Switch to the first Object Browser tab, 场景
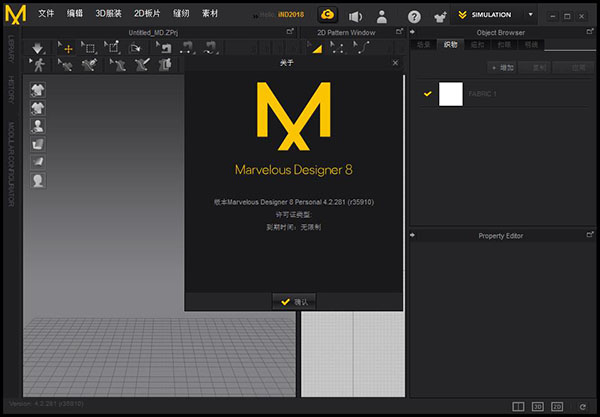600x417 pixels. click(x=423, y=45)
